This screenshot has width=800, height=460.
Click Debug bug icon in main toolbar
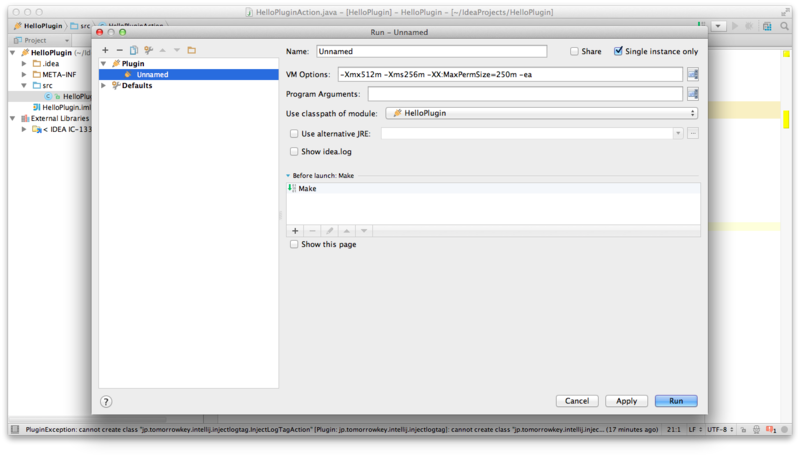(x=749, y=26)
